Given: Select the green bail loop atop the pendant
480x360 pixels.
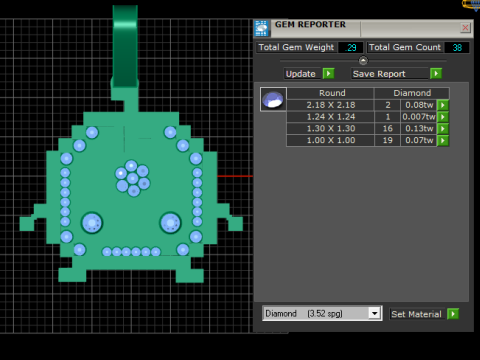Looking at the screenshot, I should coord(125,47).
